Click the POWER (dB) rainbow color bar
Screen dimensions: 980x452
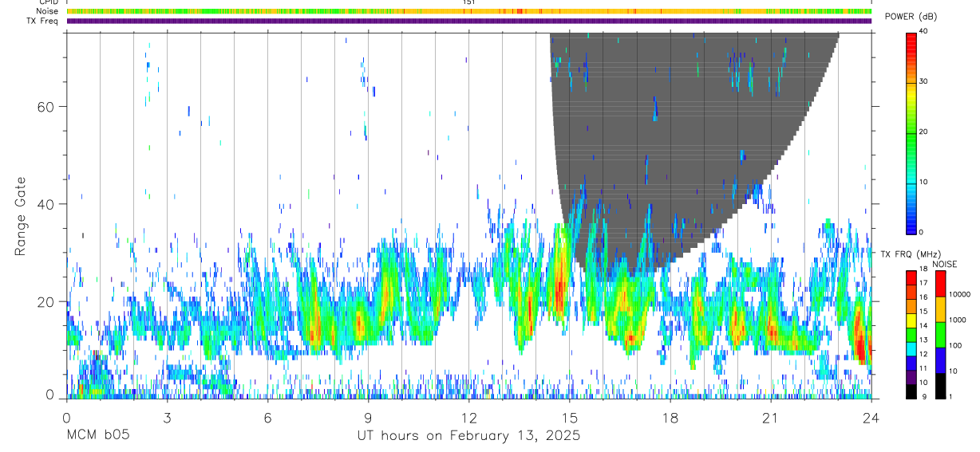(911, 132)
